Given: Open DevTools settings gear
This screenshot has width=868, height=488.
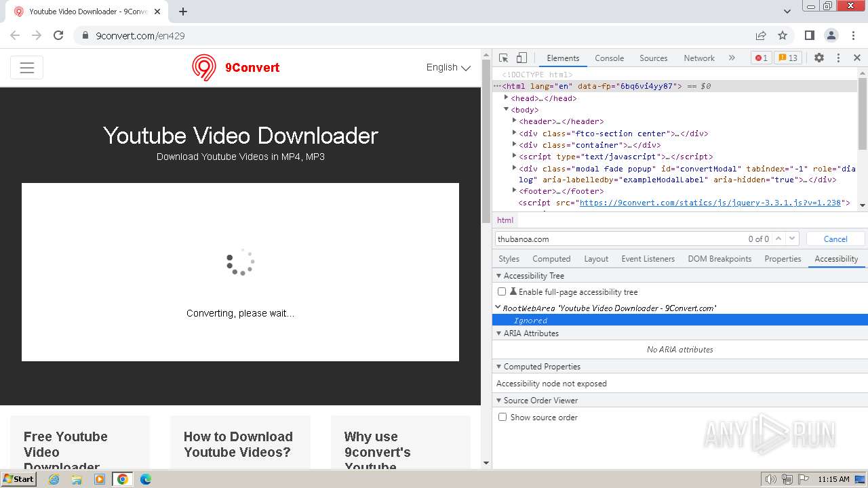Looking at the screenshot, I should point(819,58).
